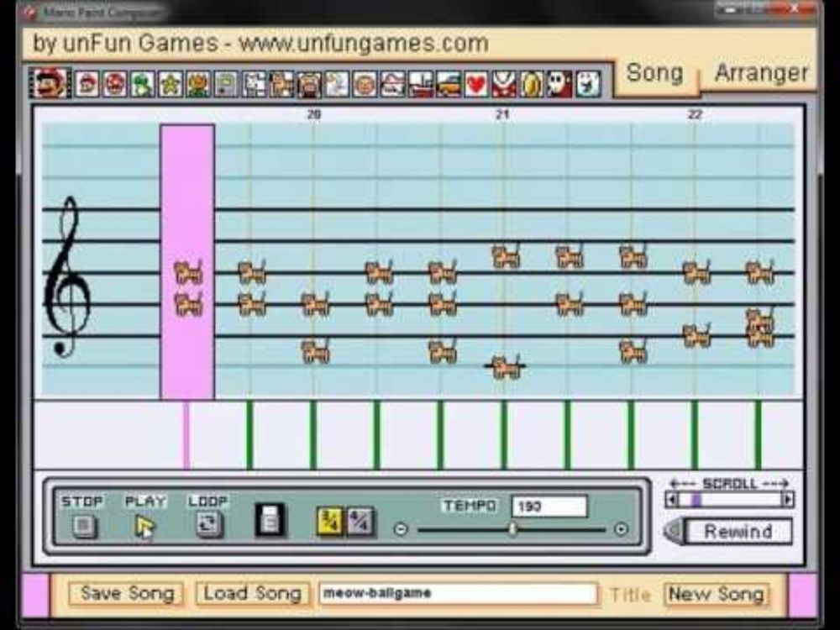
Task: Click measure number 20 label
Action: tap(314, 114)
